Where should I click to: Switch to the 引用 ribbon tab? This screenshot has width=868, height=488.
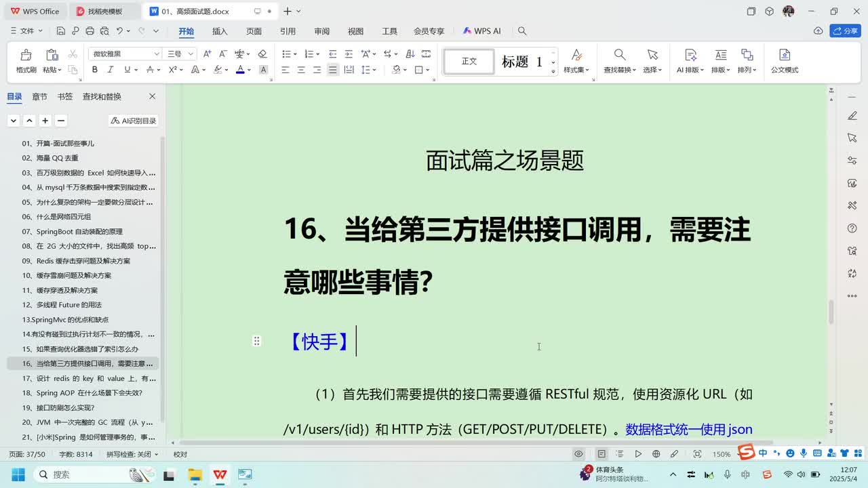[288, 31]
